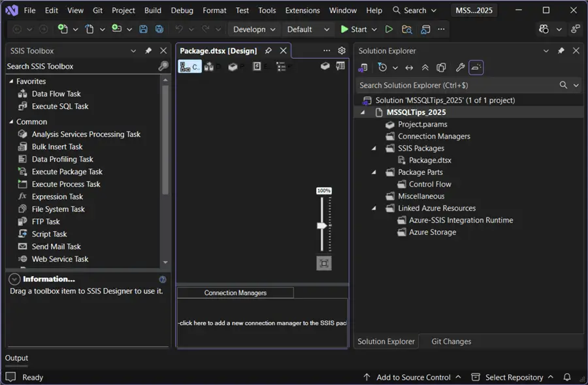Select Package.dtsx in Solution Explorer
Image resolution: width=588 pixels, height=385 pixels.
[430, 161]
